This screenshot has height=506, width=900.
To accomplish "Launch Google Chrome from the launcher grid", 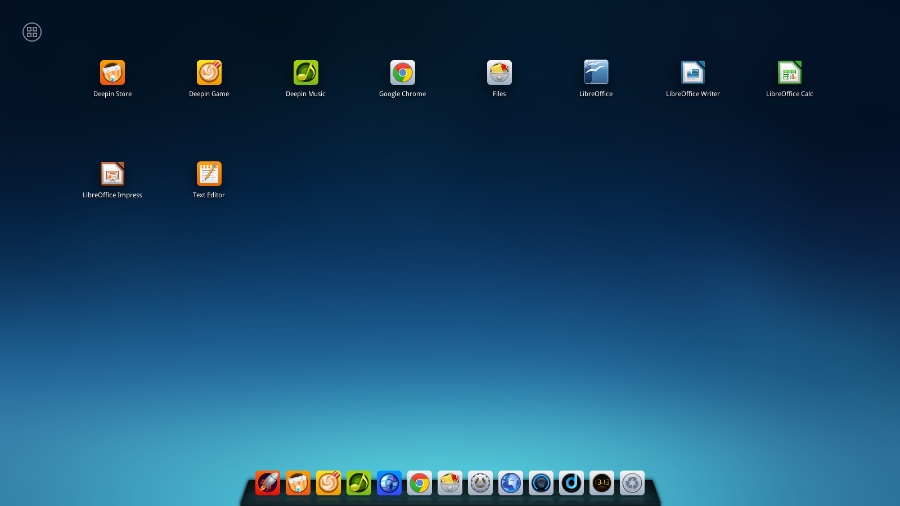I will [402, 73].
